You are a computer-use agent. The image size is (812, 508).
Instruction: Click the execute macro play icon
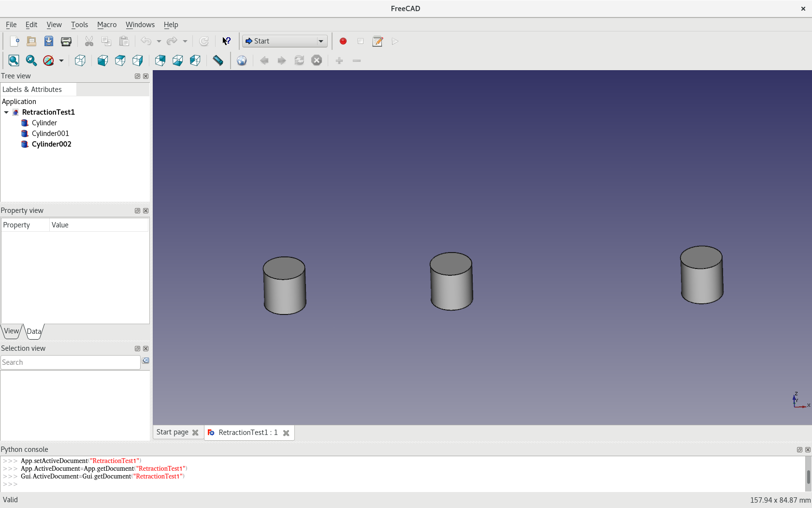pos(395,41)
